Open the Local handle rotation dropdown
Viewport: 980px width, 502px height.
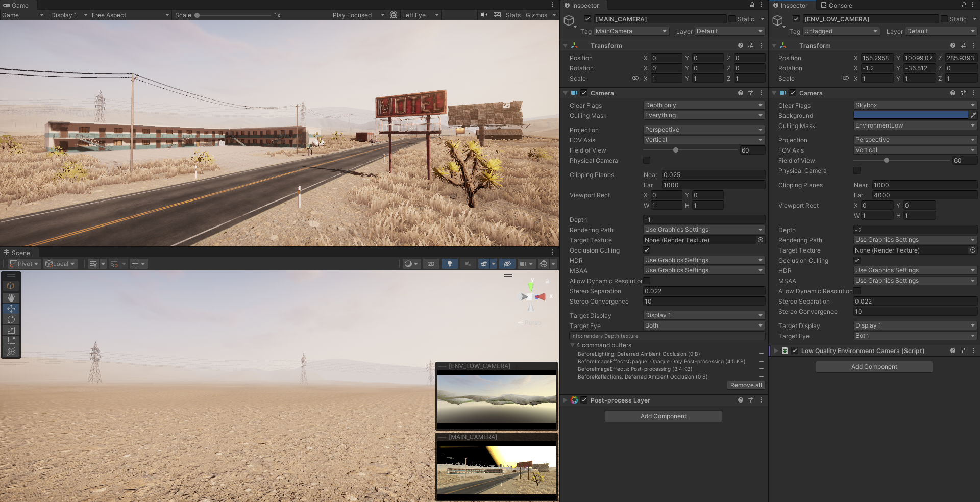[60, 264]
